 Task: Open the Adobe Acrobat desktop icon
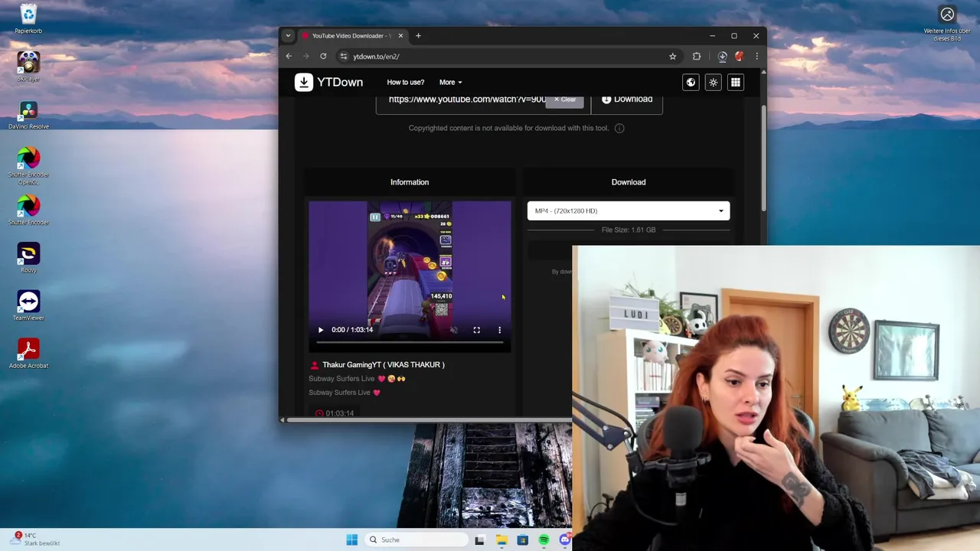(28, 354)
